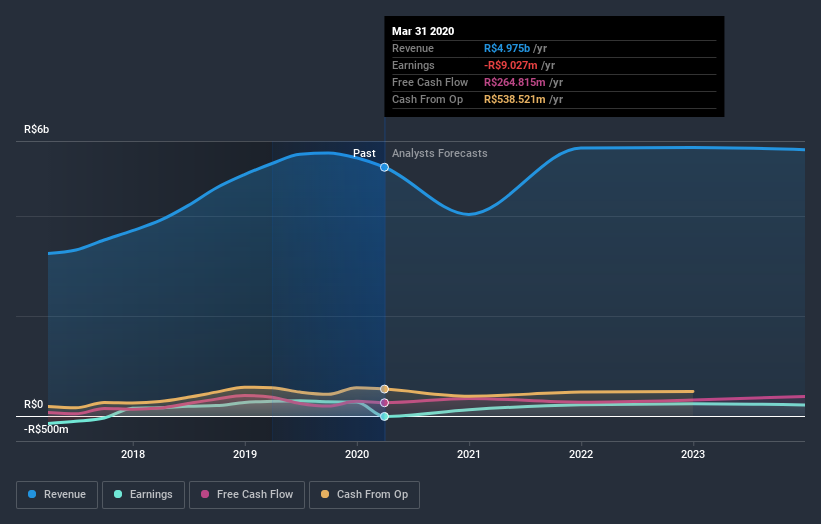Click the R$0 y-axis label
The height and width of the screenshot is (524, 821).
(x=34, y=405)
